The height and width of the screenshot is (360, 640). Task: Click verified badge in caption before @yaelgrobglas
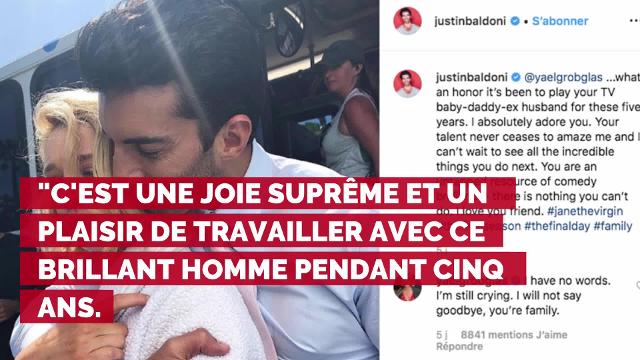coord(516,77)
